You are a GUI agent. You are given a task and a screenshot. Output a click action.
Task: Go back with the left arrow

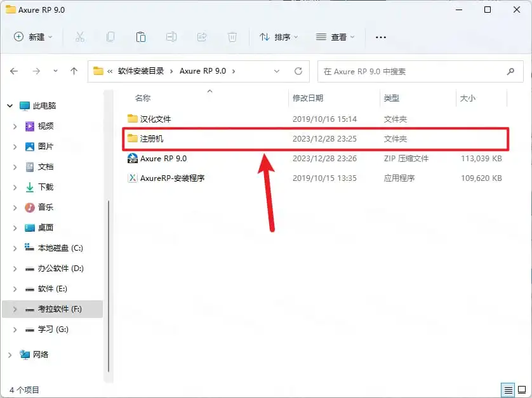pyautogui.click(x=14, y=71)
